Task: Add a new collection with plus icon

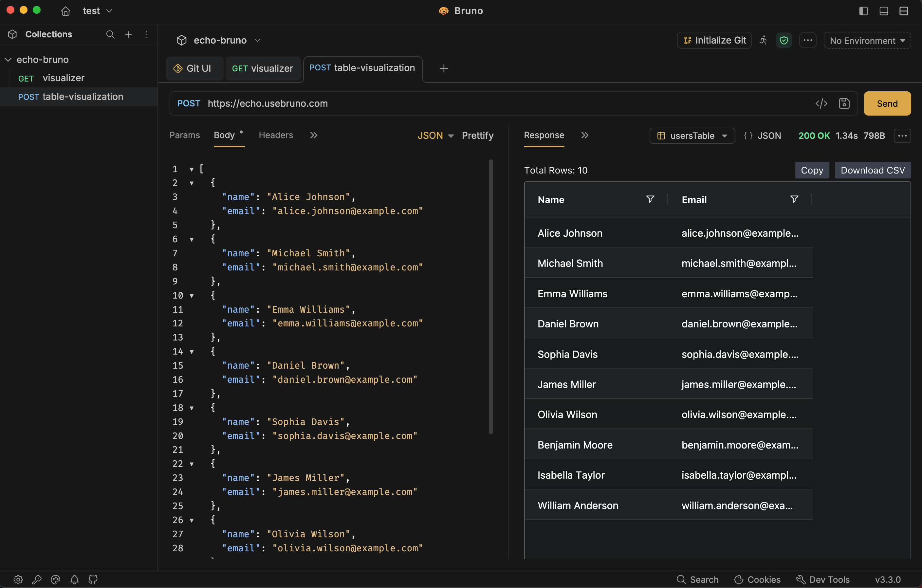Action: coord(129,34)
